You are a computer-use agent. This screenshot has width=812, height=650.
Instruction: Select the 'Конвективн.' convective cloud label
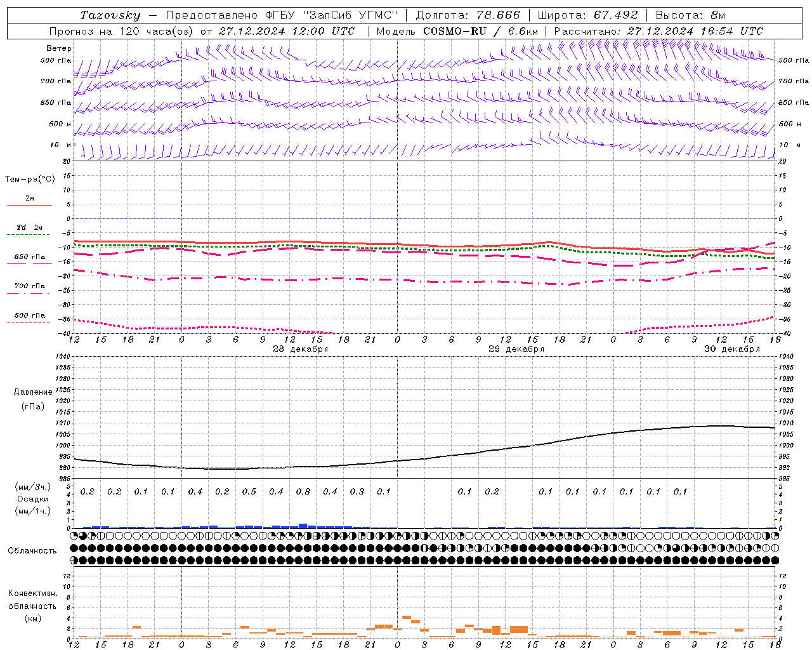click(32, 594)
